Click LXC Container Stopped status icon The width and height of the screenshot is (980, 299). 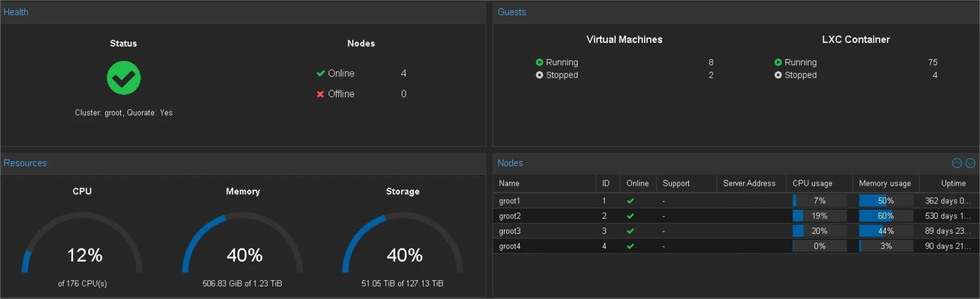[778, 75]
